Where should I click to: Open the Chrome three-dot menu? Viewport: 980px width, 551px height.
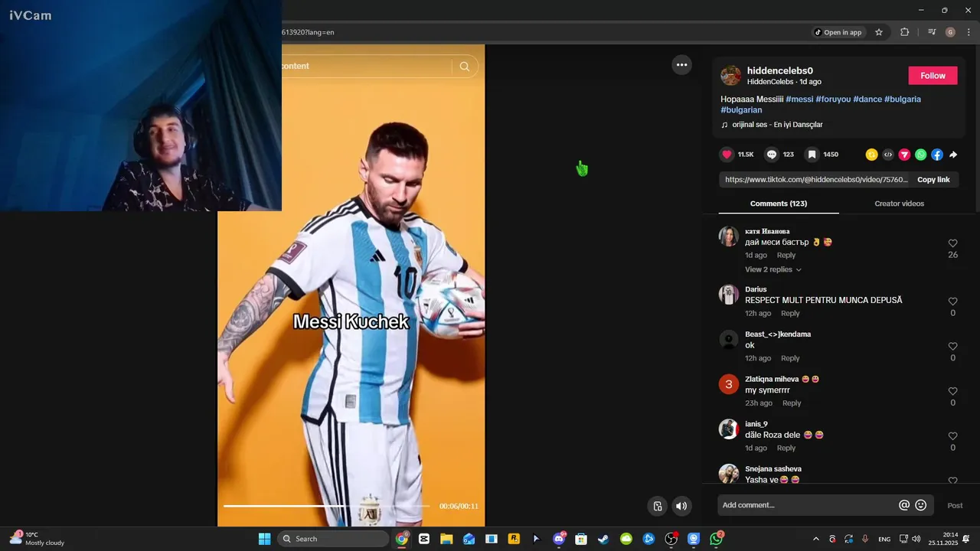(x=969, y=32)
